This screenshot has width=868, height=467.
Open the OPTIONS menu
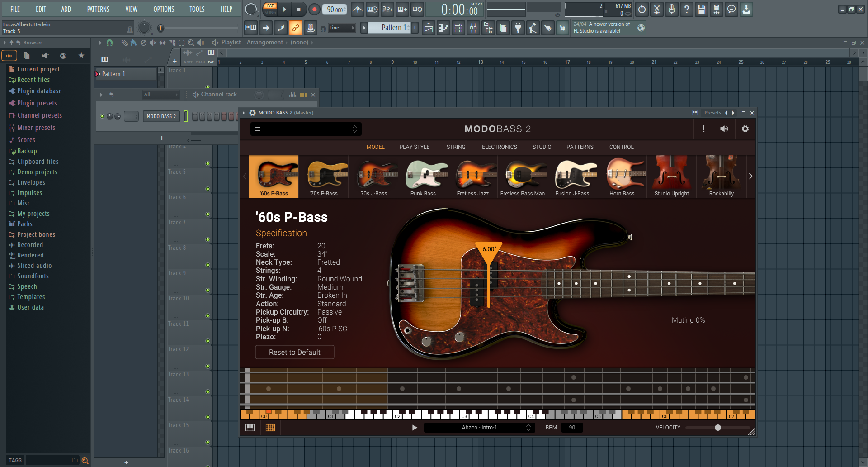point(164,9)
